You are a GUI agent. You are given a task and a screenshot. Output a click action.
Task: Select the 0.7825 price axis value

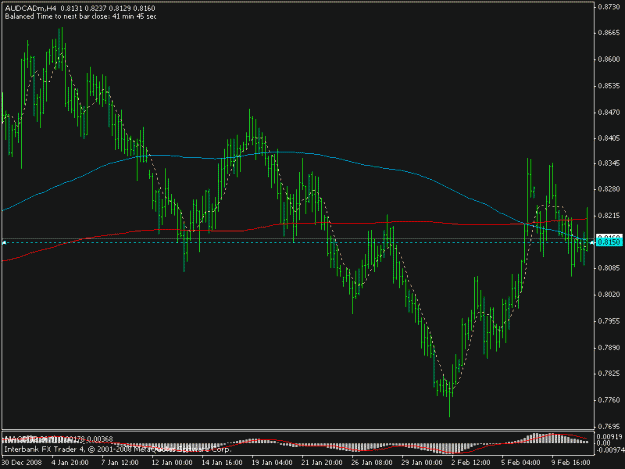pyautogui.click(x=609, y=373)
